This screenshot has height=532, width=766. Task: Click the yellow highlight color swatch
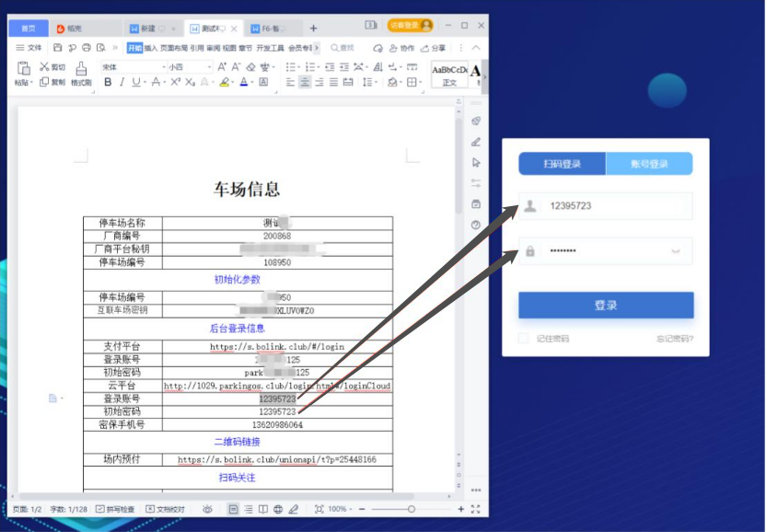(225, 82)
